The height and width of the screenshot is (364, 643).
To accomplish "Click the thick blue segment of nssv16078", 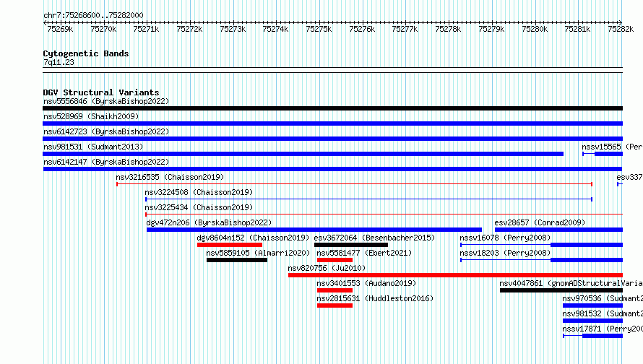I will pyautogui.click(x=587, y=245).
